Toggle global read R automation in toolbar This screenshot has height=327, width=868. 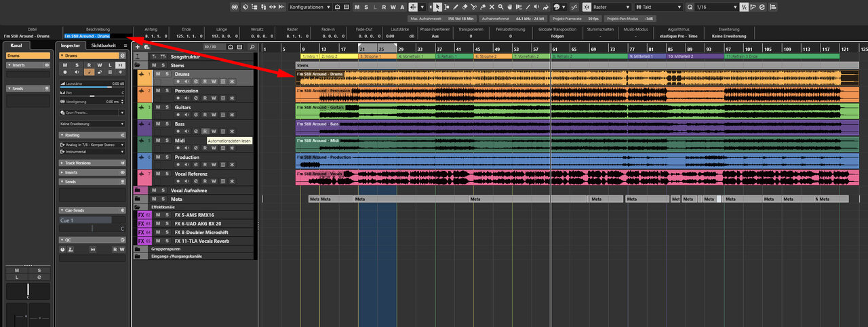384,7
